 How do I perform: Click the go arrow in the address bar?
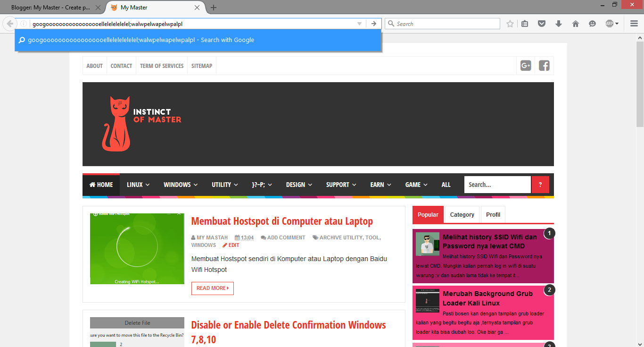point(374,24)
